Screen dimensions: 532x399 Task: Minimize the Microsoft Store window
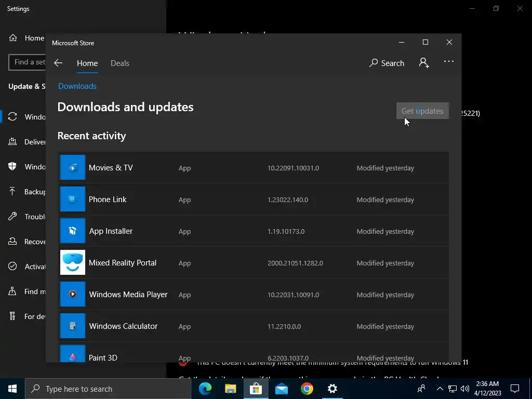[402, 42]
